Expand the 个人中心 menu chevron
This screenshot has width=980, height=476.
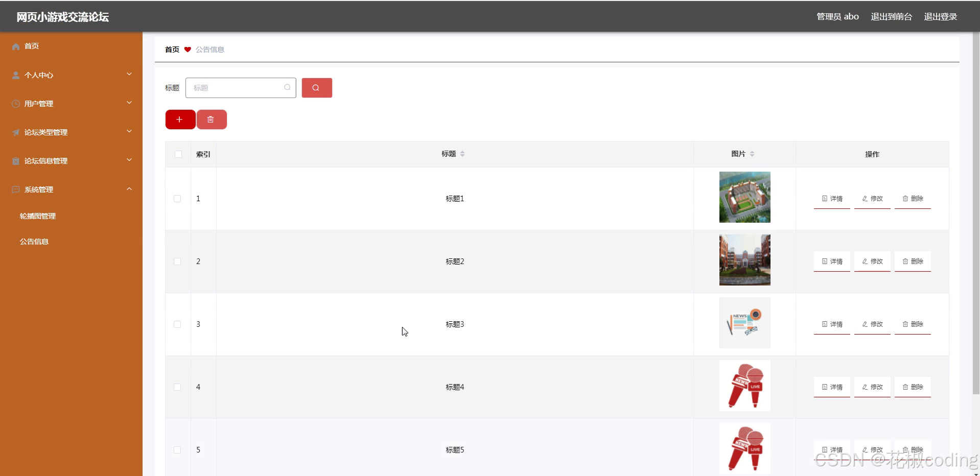coord(129,74)
